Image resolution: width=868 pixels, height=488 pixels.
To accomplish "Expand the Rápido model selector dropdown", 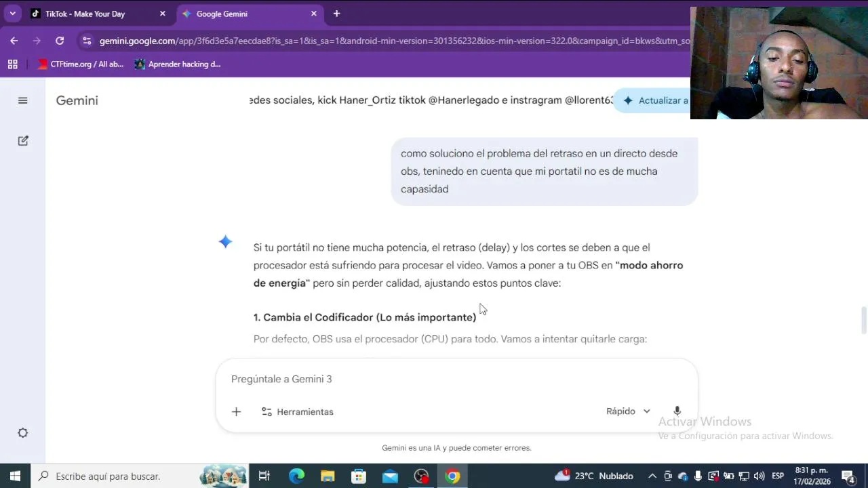I will 628,411.
